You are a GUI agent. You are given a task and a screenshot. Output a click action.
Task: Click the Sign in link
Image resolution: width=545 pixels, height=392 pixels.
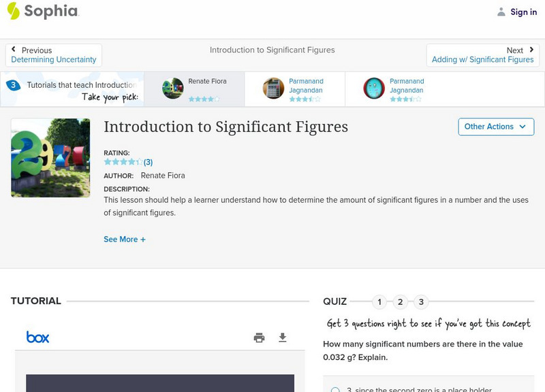[x=523, y=12]
